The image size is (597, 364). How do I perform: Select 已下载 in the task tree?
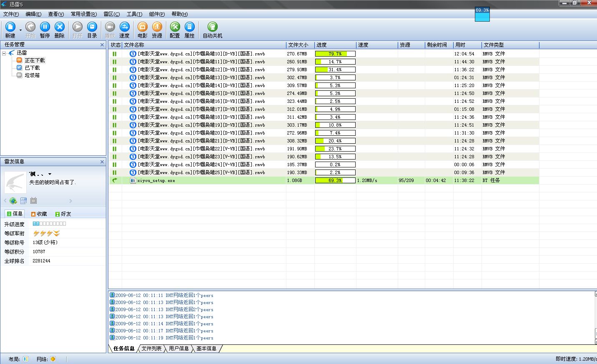[32, 68]
